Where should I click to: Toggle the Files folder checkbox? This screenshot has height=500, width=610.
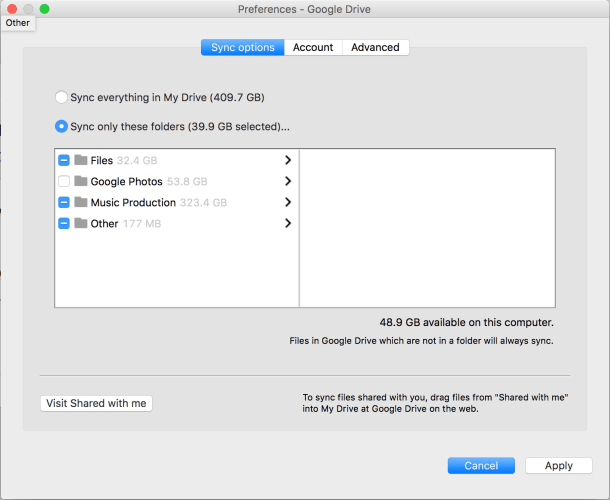pos(64,160)
